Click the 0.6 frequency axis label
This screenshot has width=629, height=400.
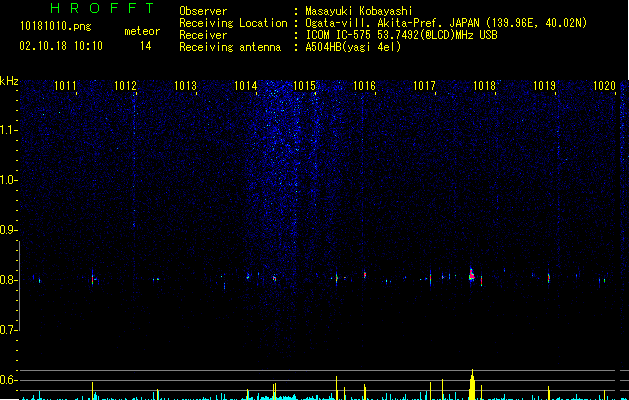pos(8,380)
